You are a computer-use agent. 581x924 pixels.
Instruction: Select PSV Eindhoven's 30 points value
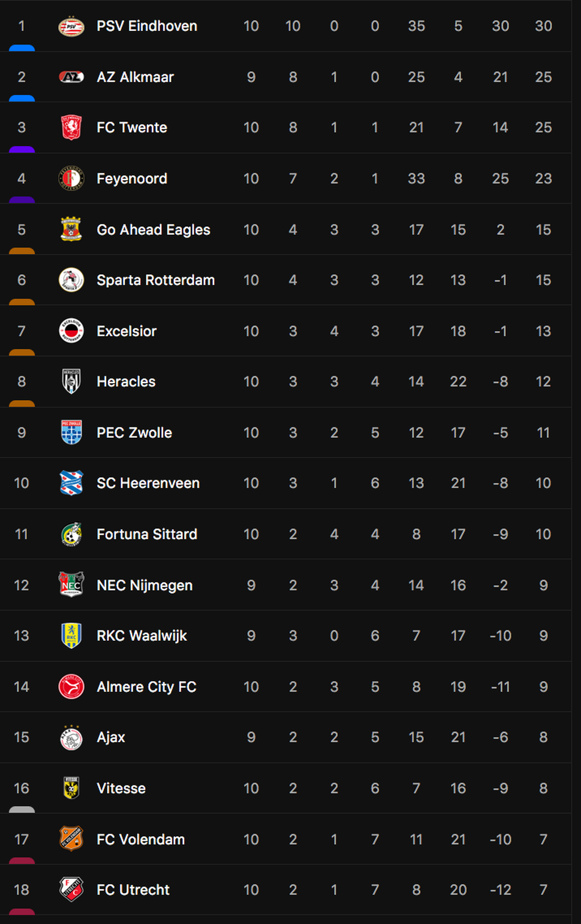pyautogui.click(x=543, y=26)
